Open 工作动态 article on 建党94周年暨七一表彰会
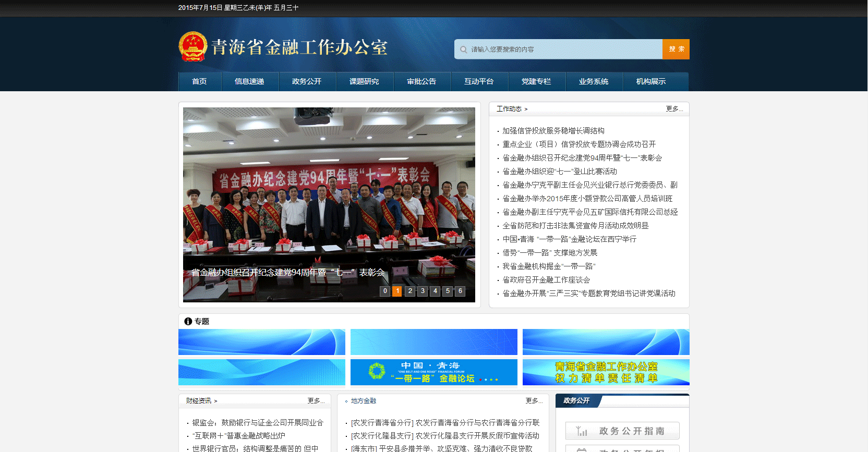Image resolution: width=868 pixels, height=452 pixels. 582,158
